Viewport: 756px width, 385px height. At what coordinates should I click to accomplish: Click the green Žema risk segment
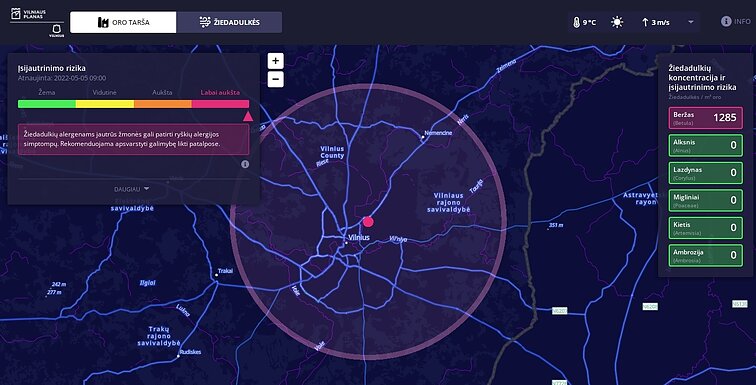click(47, 104)
